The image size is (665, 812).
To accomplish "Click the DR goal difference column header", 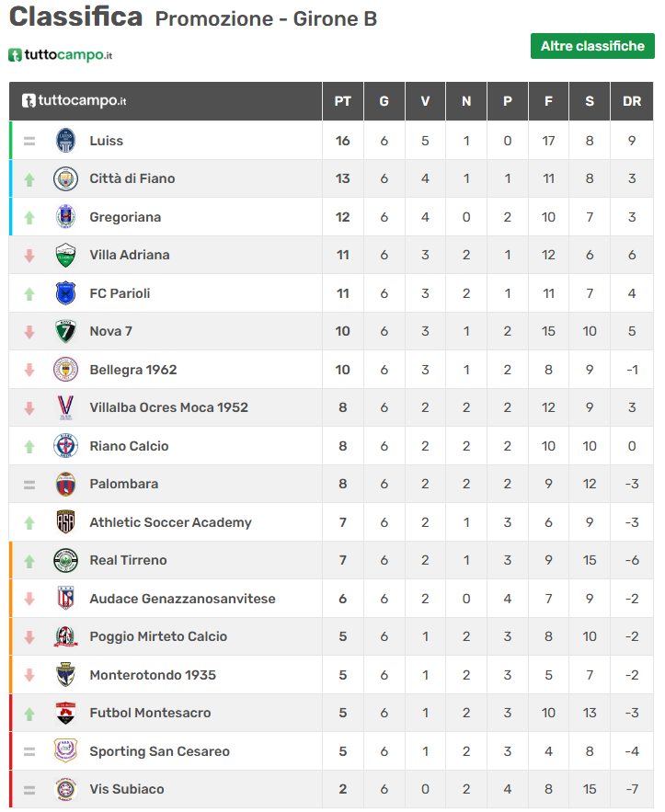I will pyautogui.click(x=632, y=101).
